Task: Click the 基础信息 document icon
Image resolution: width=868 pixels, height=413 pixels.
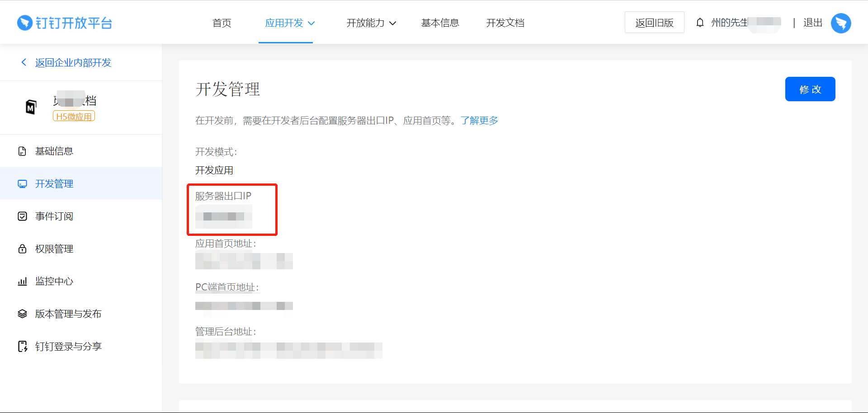Action: (22, 151)
